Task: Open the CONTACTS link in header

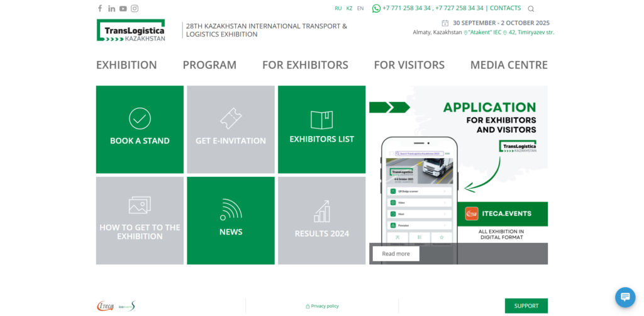Action: click(x=505, y=8)
